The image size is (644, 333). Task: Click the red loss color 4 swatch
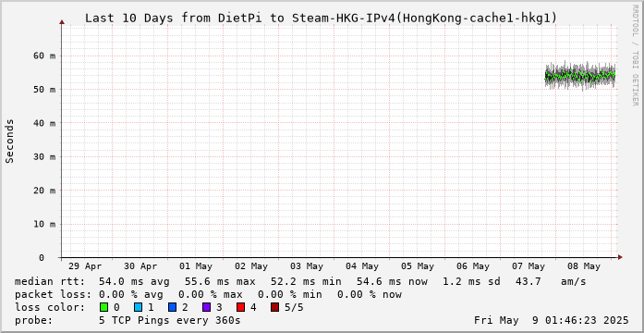pos(240,307)
